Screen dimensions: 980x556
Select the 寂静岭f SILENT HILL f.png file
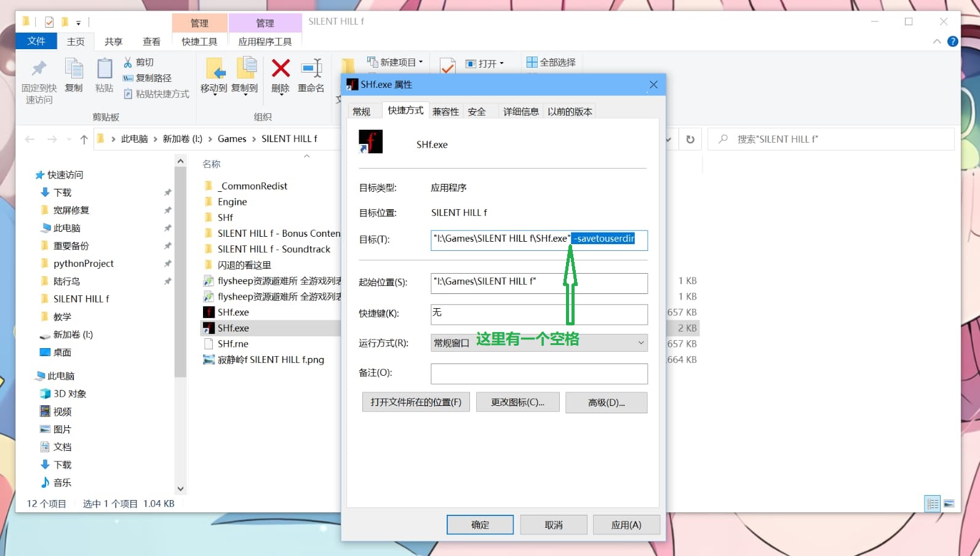(271, 360)
